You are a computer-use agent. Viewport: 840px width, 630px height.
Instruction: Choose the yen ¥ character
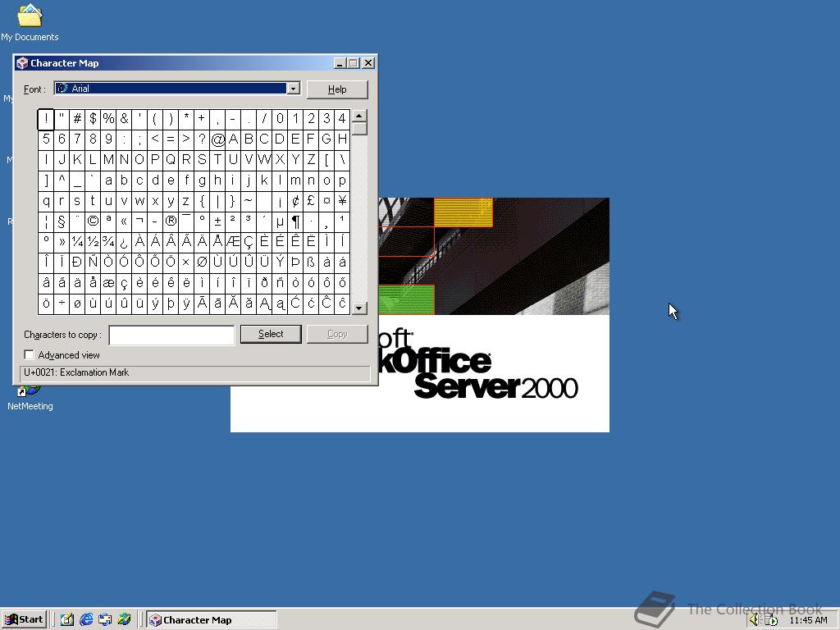pyautogui.click(x=342, y=201)
